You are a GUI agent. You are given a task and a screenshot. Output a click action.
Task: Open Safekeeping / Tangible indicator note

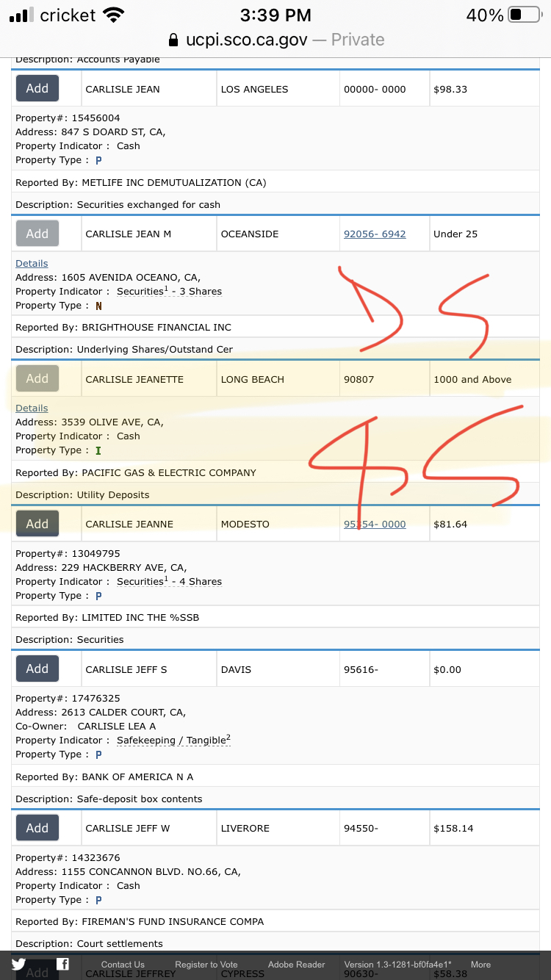point(174,740)
